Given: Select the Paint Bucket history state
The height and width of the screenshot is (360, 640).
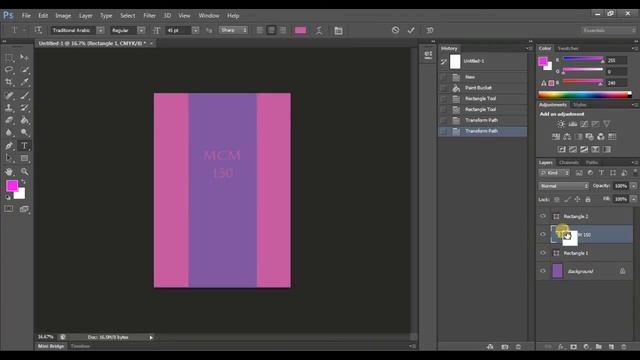Looking at the screenshot, I should click(482, 88).
